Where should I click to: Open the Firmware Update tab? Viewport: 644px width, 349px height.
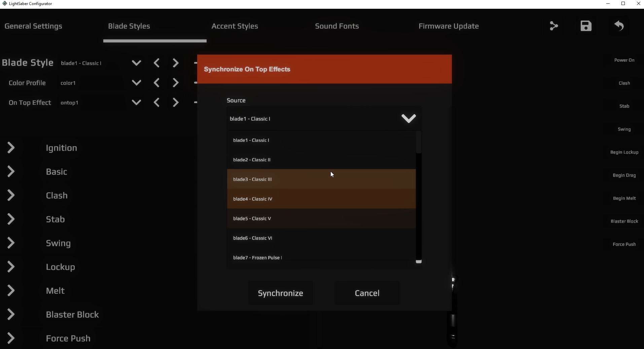(449, 26)
